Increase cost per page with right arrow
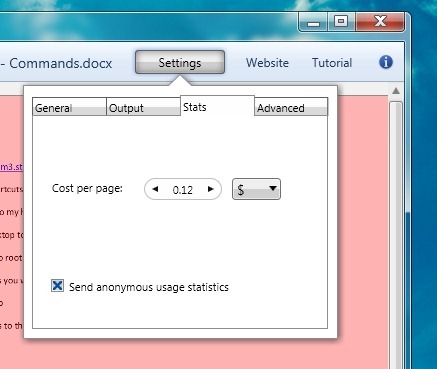 210,189
